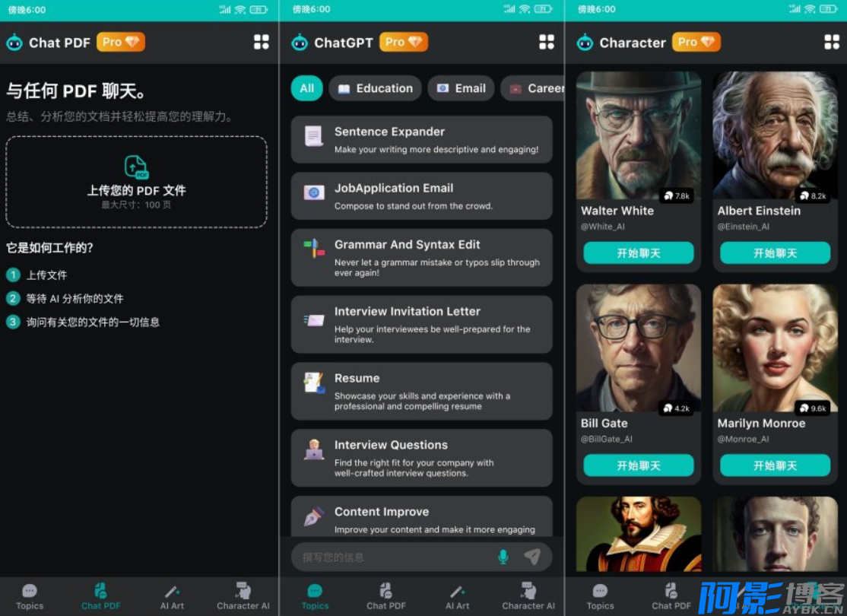Switch to Character AI tab in middle screen

point(528,595)
